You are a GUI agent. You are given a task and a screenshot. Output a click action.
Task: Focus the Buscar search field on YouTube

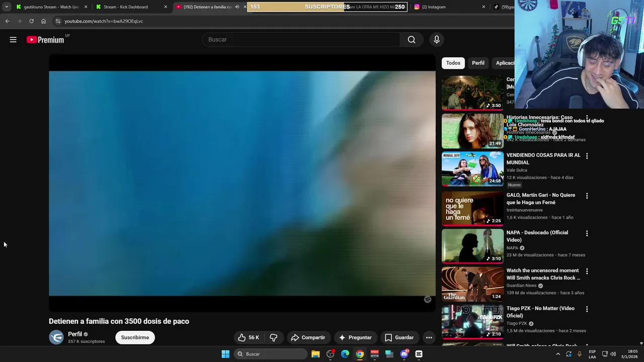coord(301,40)
